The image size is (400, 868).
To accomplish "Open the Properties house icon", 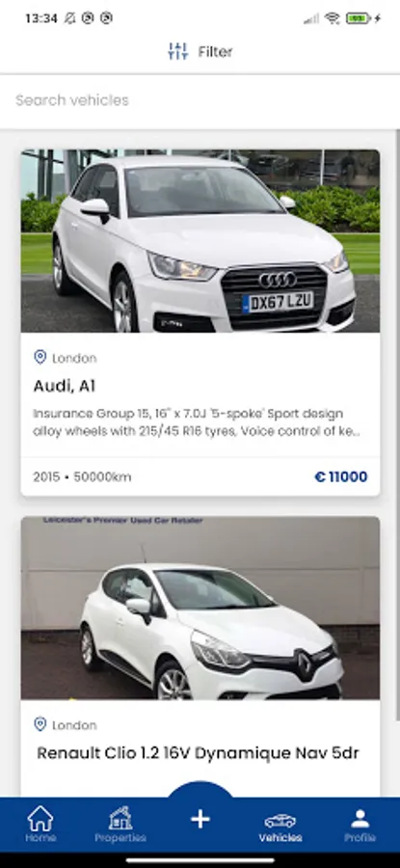I will click(x=120, y=819).
